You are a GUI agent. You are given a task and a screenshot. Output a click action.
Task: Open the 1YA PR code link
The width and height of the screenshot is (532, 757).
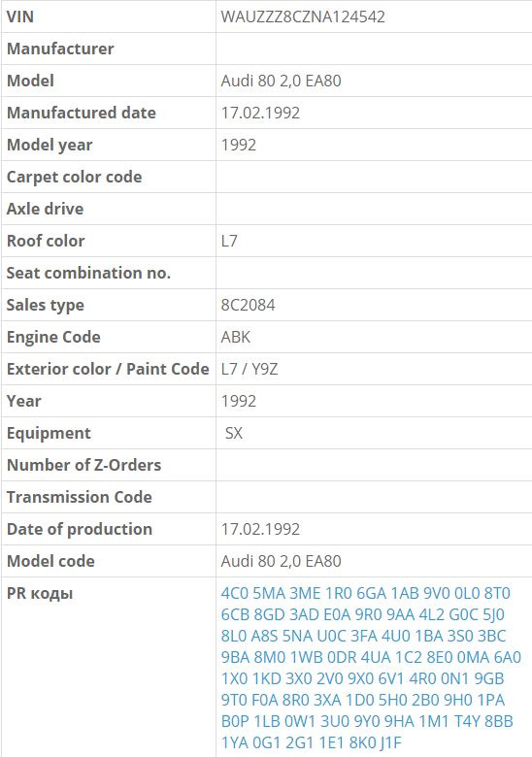pos(235,742)
